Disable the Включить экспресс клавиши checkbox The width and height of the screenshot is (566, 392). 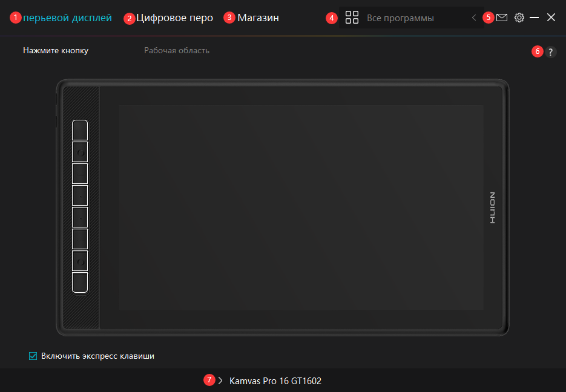point(33,356)
